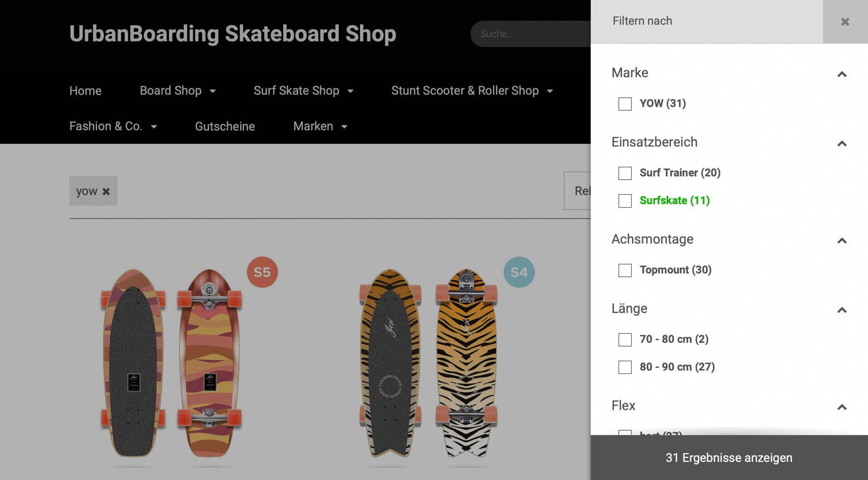The width and height of the screenshot is (868, 480).
Task: Collapse the Länge filter section
Action: (841, 310)
